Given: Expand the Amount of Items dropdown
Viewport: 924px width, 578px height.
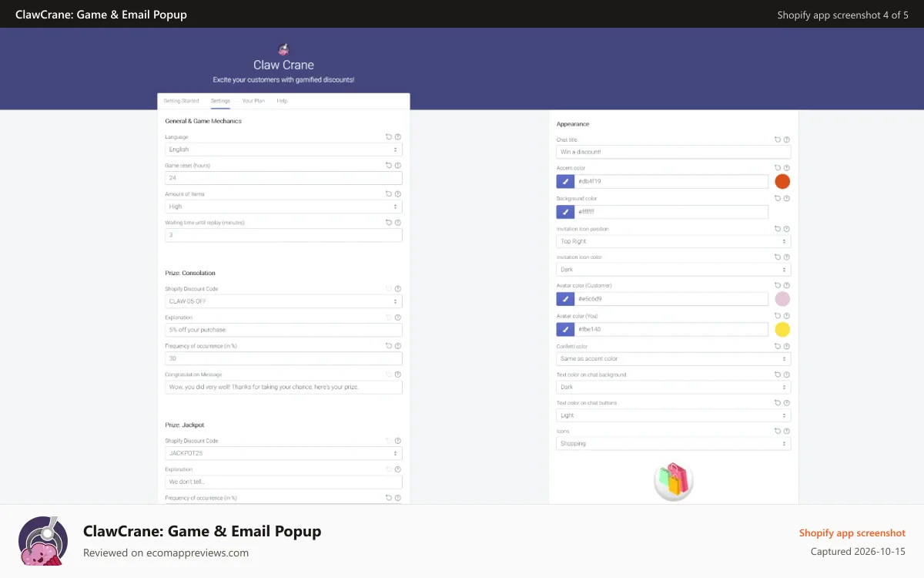Looking at the screenshot, I should tap(283, 207).
